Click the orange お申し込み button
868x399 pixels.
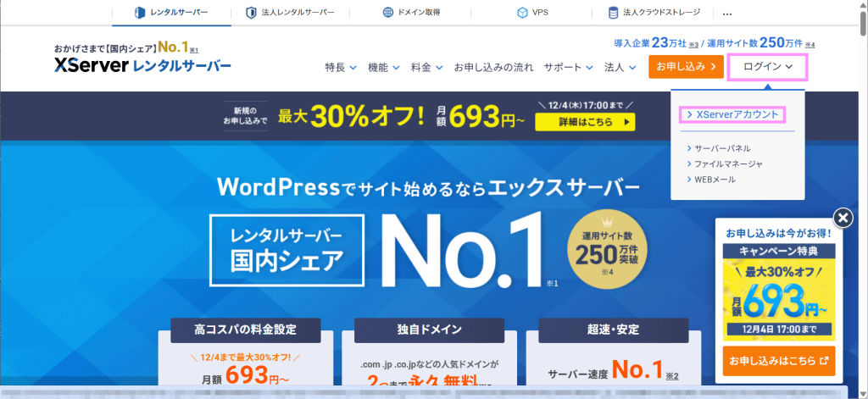(x=686, y=67)
